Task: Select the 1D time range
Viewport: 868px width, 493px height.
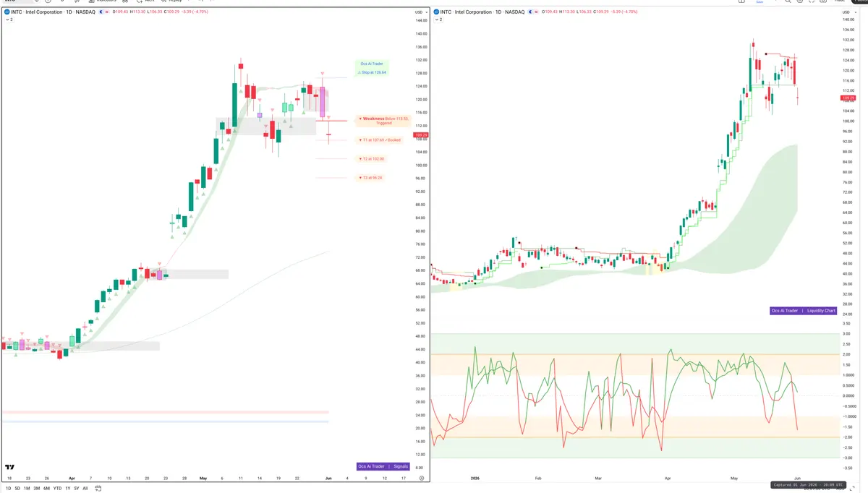Action: [9, 488]
